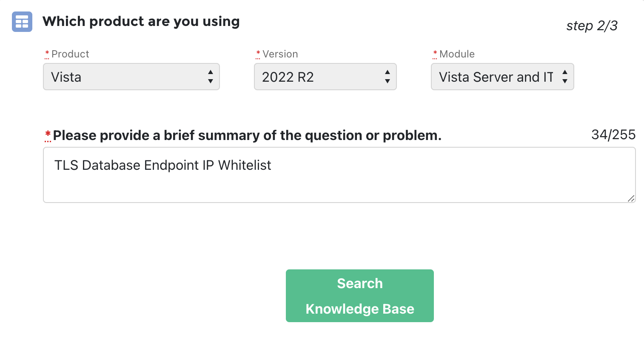
Task: Click the Search Knowledge Base button
Action: click(360, 296)
